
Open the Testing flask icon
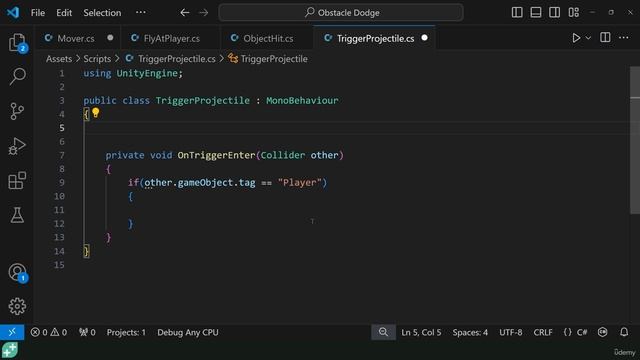pos(17,215)
